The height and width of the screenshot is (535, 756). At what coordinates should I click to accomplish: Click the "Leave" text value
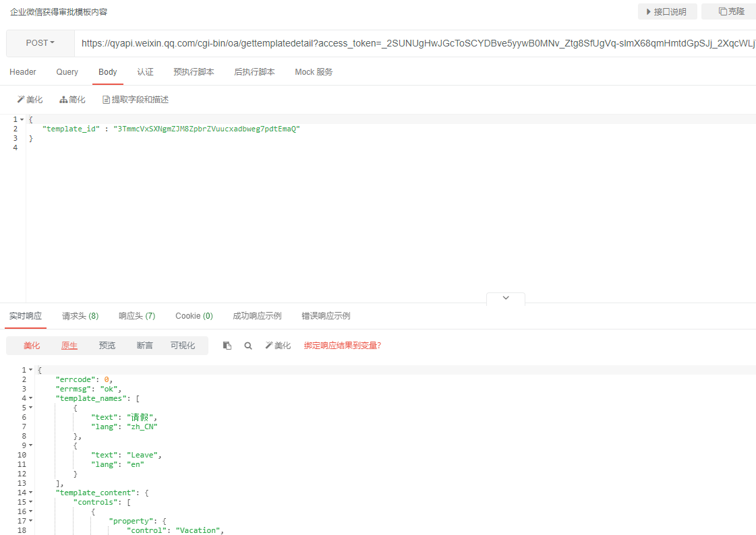(142, 455)
